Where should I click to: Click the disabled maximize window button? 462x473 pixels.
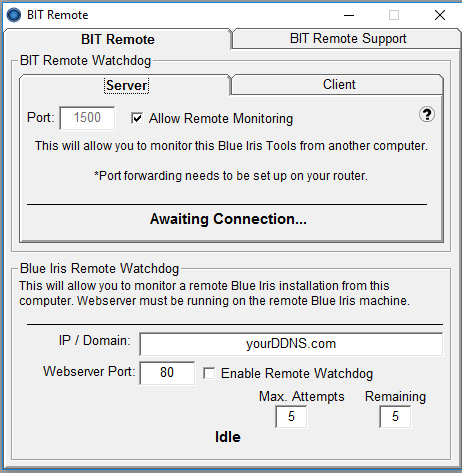pos(394,15)
